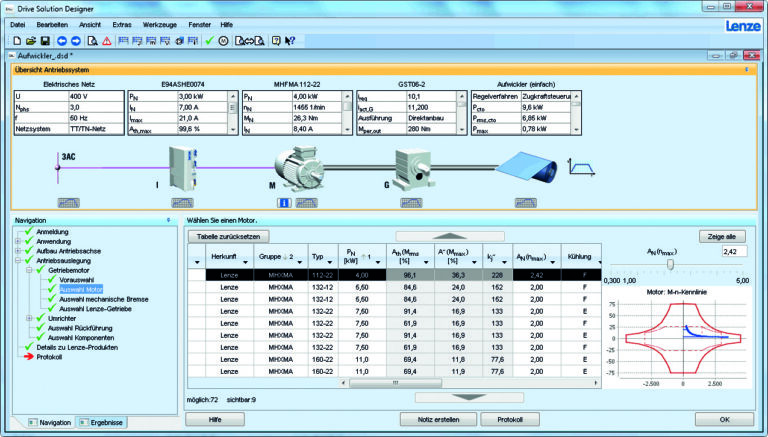768x437 pixels.
Task: Click the green checkmark toolbar icon
Action: (207, 41)
